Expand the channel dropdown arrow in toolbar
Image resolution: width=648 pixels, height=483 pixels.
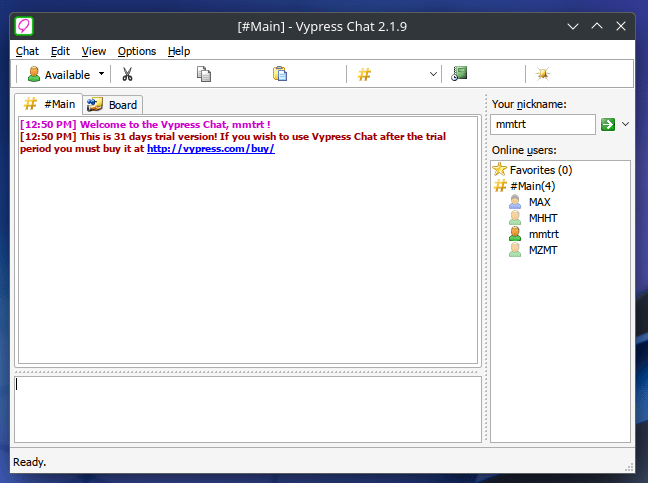pos(433,74)
